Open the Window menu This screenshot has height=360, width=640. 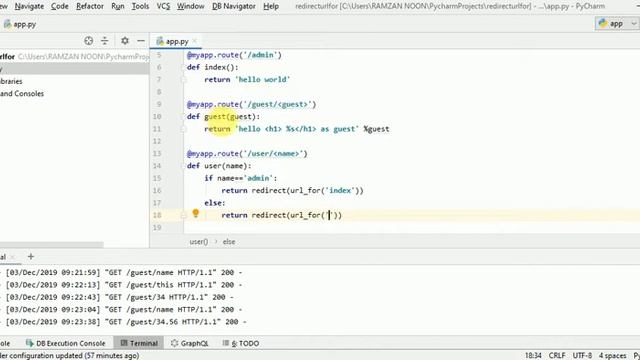click(191, 6)
